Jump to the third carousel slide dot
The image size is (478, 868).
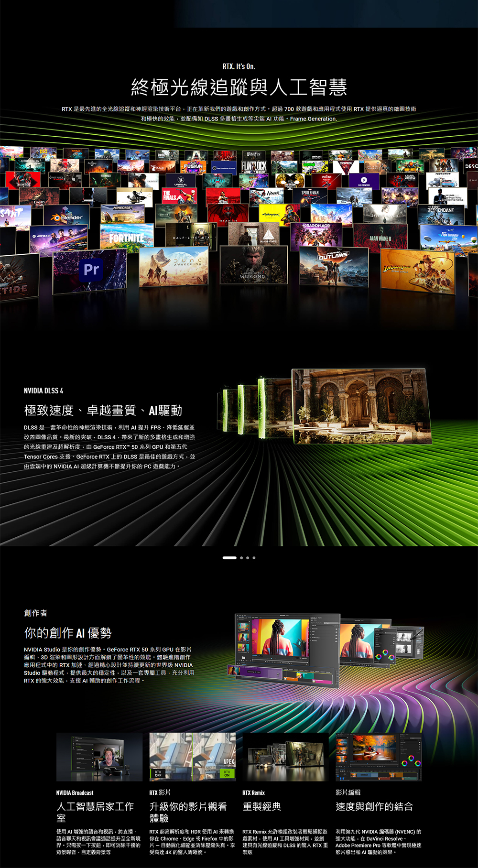point(248,558)
